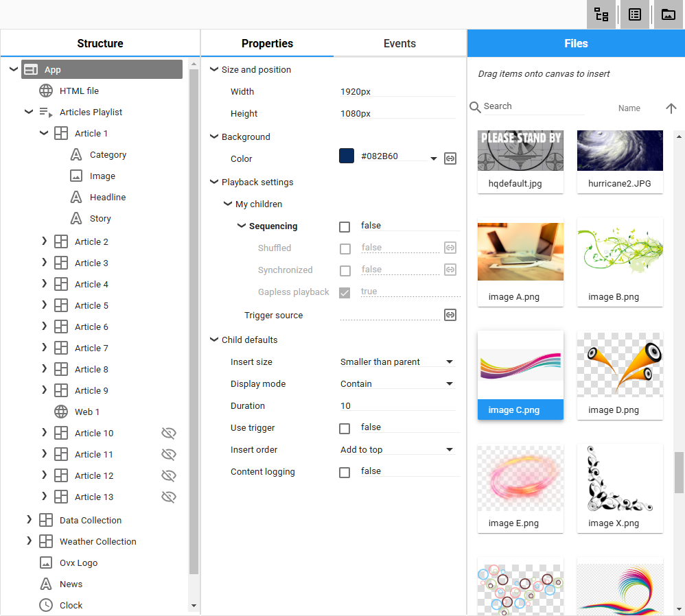Collapse the Size and position section
This screenshot has width=685, height=616.
[214, 69]
